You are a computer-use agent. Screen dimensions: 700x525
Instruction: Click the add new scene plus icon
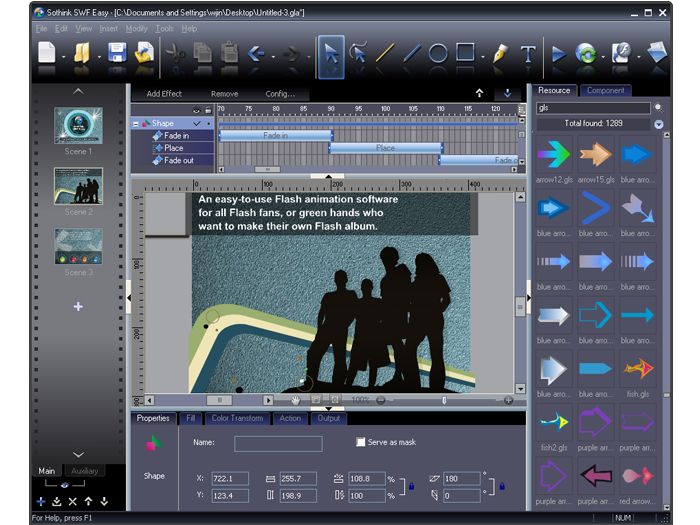(78, 307)
